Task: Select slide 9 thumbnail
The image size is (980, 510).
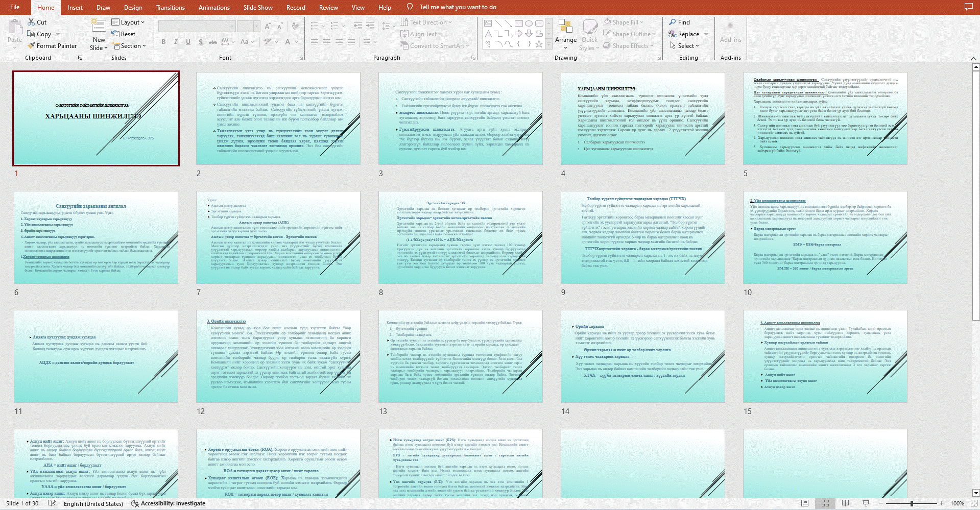Action: [643, 237]
